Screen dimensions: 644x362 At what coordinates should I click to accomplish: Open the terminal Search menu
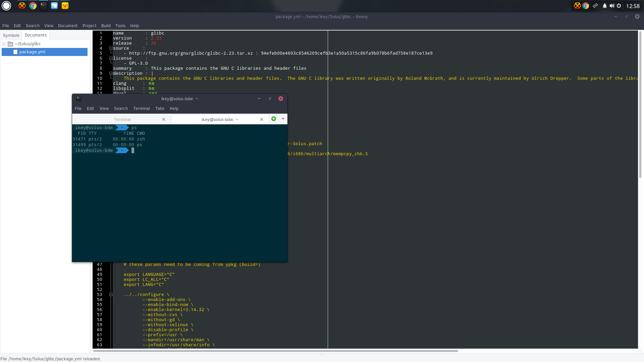click(x=121, y=109)
